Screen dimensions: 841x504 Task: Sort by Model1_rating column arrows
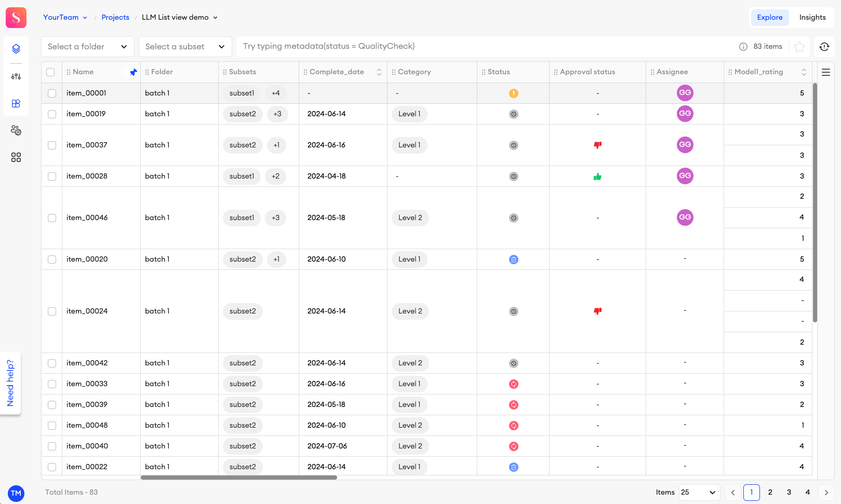coord(804,72)
